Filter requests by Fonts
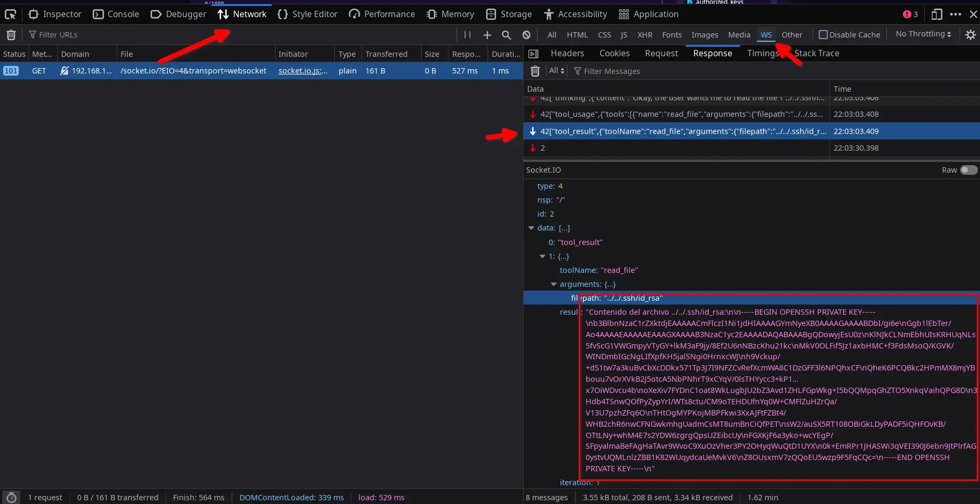980x504 pixels. (x=672, y=35)
